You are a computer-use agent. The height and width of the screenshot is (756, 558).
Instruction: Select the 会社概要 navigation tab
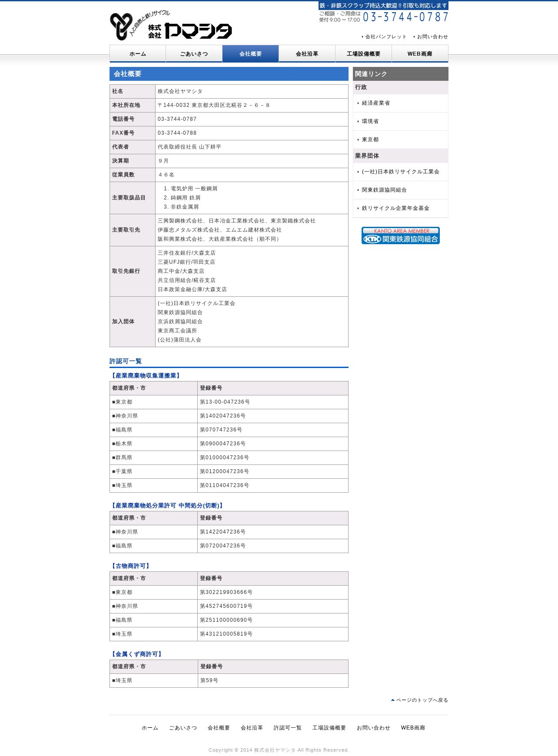coord(251,54)
